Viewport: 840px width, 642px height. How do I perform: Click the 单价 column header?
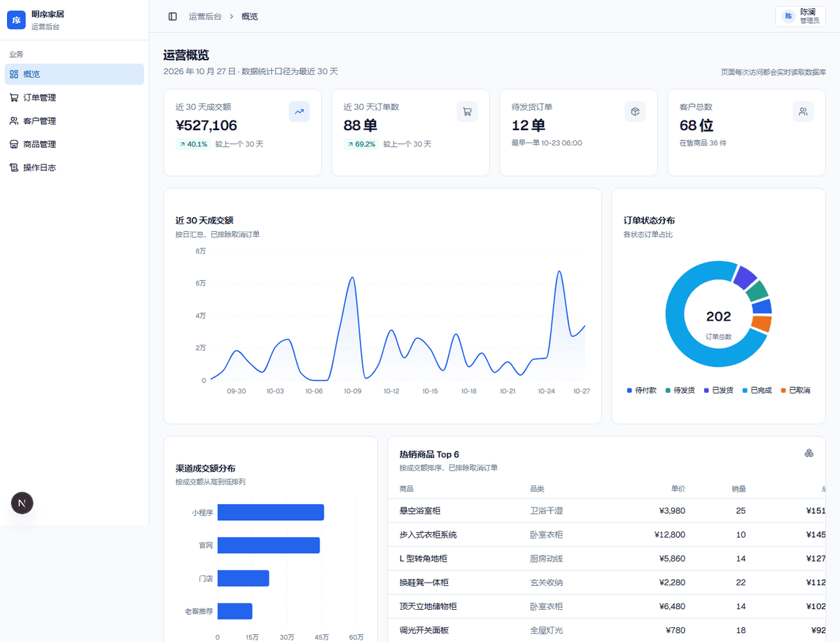tap(678, 489)
